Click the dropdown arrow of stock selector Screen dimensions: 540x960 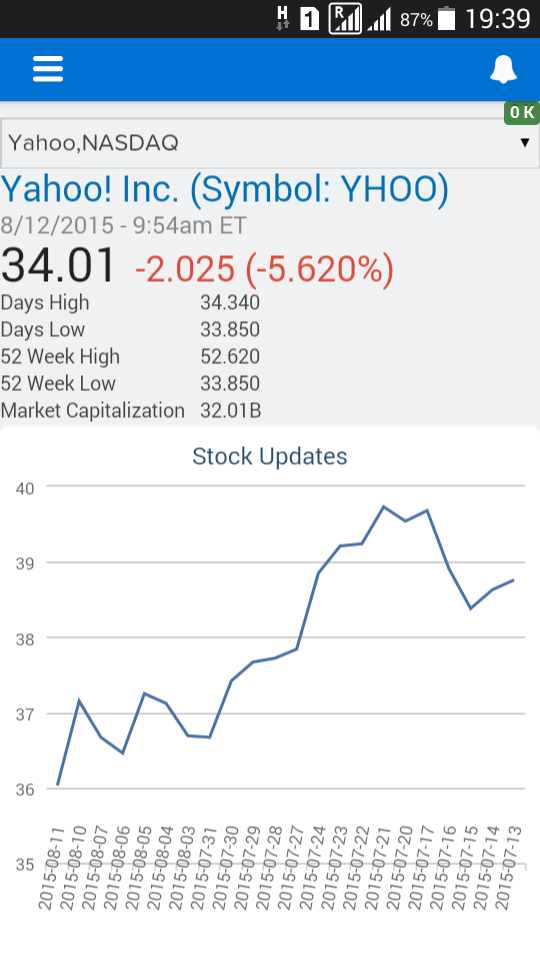pyautogui.click(x=525, y=143)
